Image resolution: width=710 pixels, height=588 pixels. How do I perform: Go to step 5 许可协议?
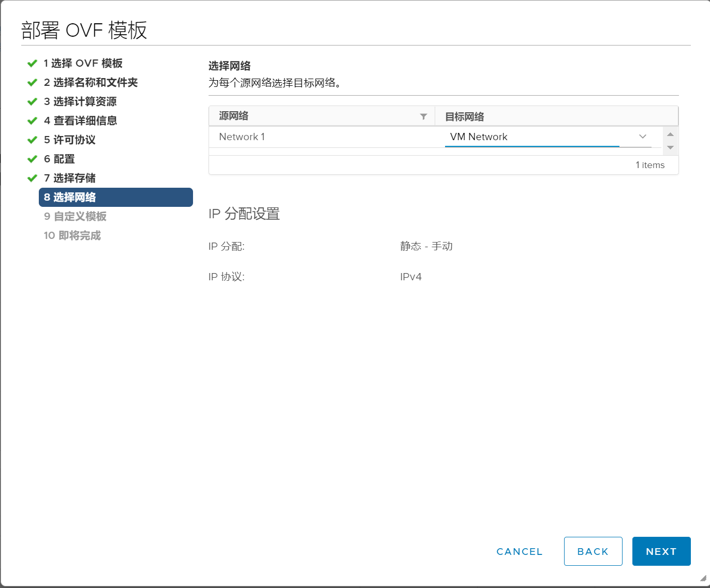tap(69, 140)
